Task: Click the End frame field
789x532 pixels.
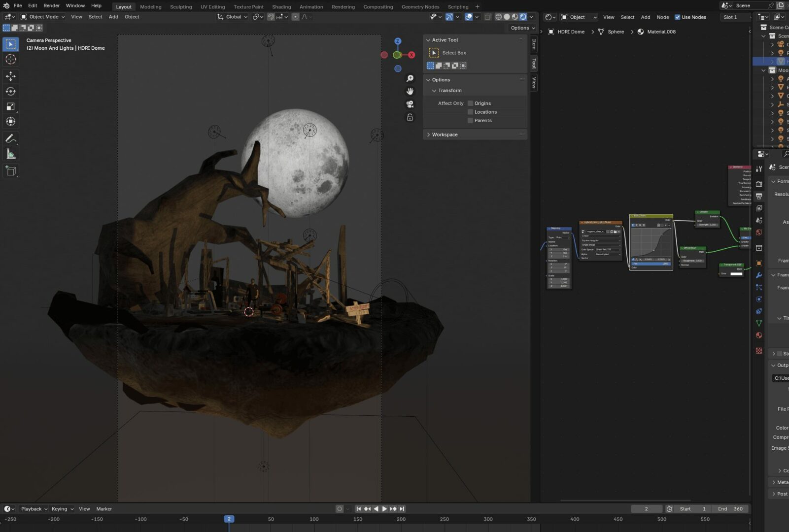Action: point(731,509)
